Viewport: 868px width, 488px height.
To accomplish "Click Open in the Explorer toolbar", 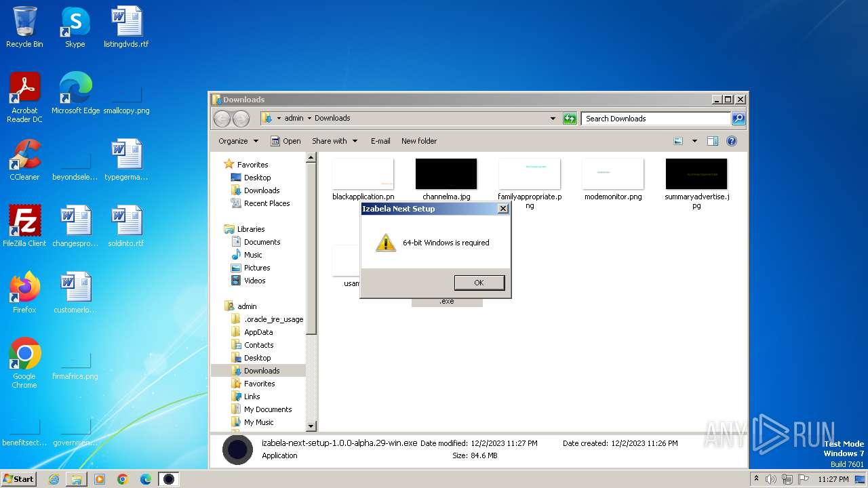I will [285, 141].
